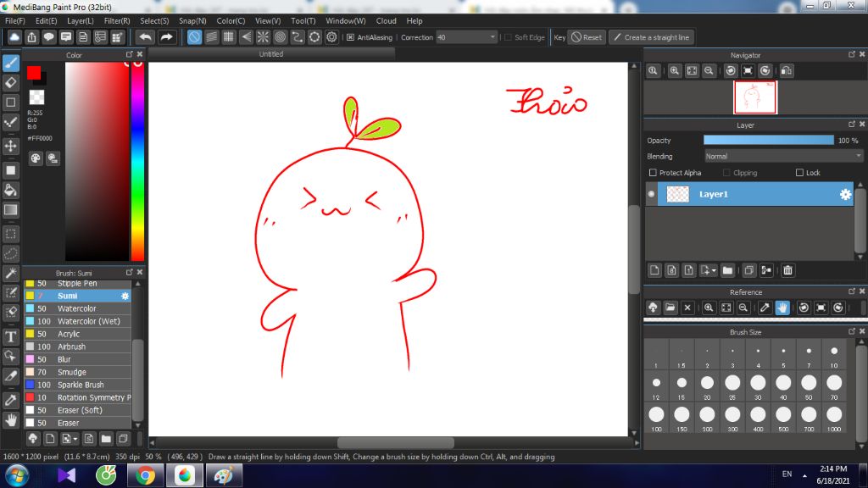
Task: Select the Hand tool in left toolbar
Action: (x=11, y=420)
